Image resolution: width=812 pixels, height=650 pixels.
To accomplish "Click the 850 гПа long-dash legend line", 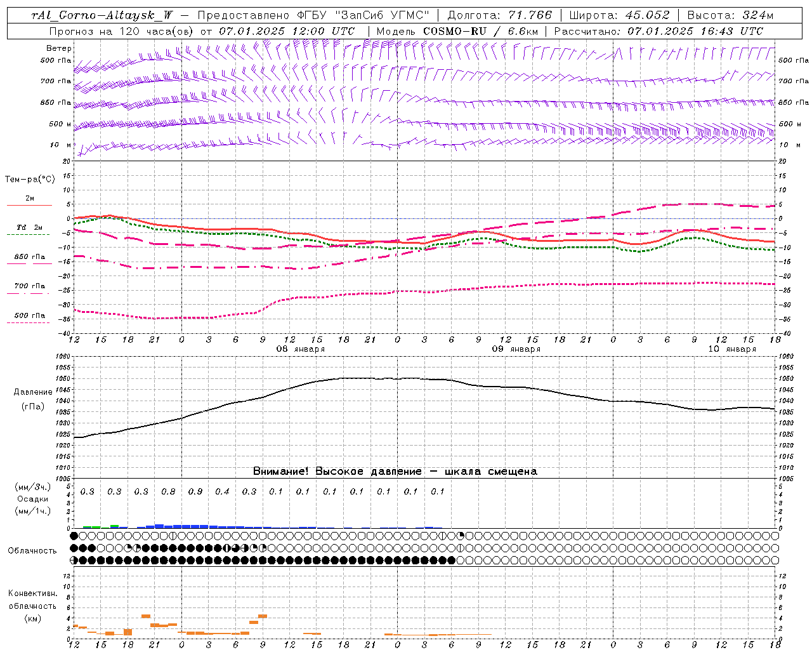I will 30,263.
